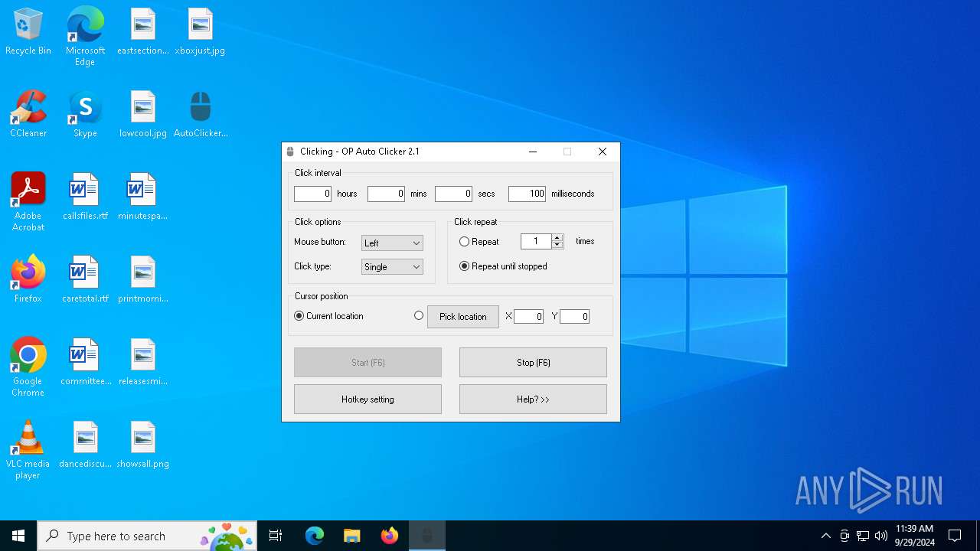
Task: Focus the X coordinate field
Action: [x=528, y=316]
